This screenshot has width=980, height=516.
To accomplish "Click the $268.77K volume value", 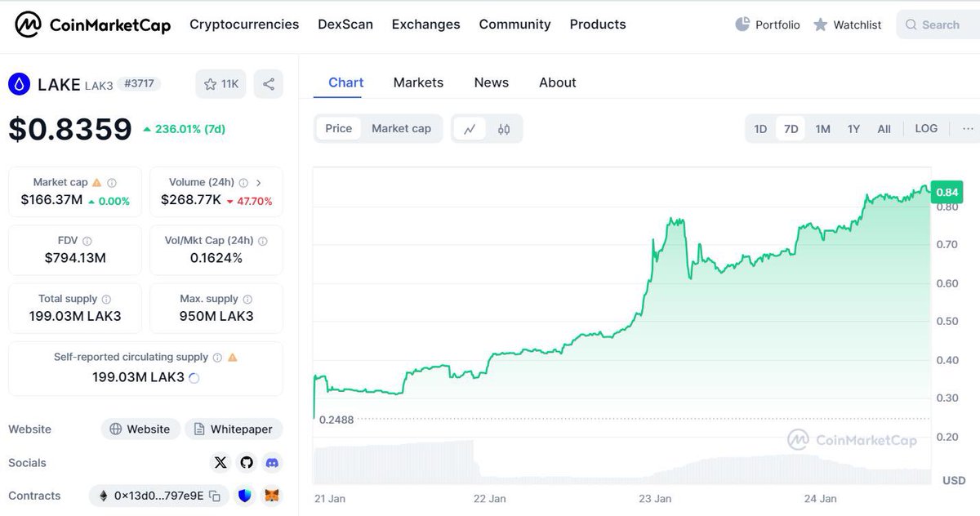I will click(191, 200).
